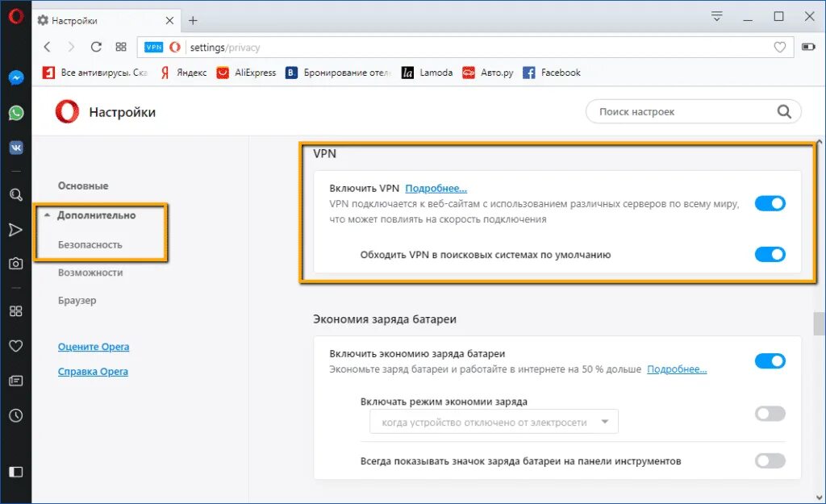The height and width of the screenshot is (504, 826).
Task: Add page to bookmarks heart in address bar
Action: (x=780, y=47)
